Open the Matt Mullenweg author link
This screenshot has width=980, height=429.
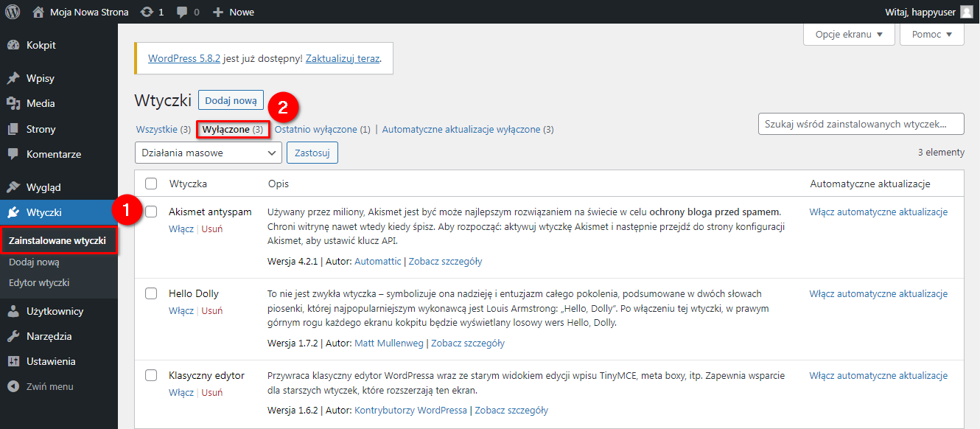coord(389,343)
